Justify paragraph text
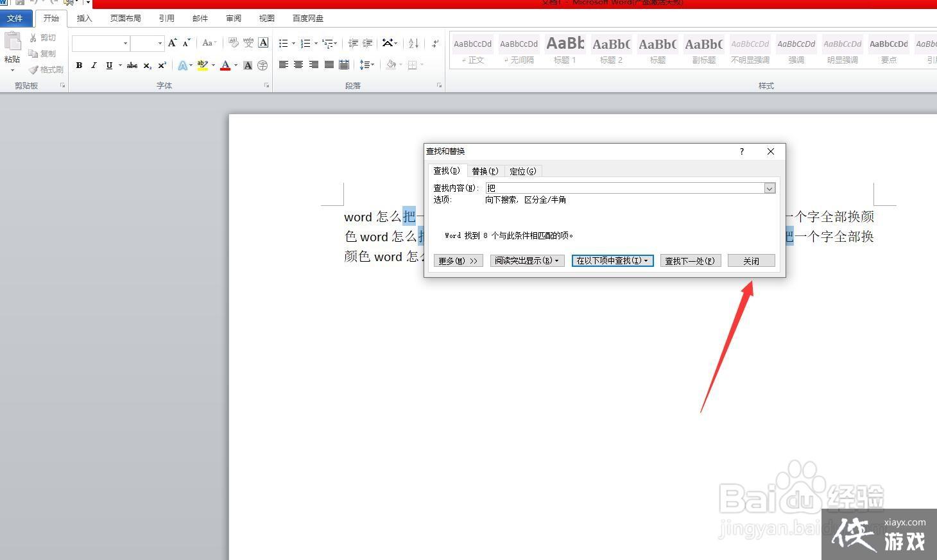The width and height of the screenshot is (937, 560). coord(329,65)
